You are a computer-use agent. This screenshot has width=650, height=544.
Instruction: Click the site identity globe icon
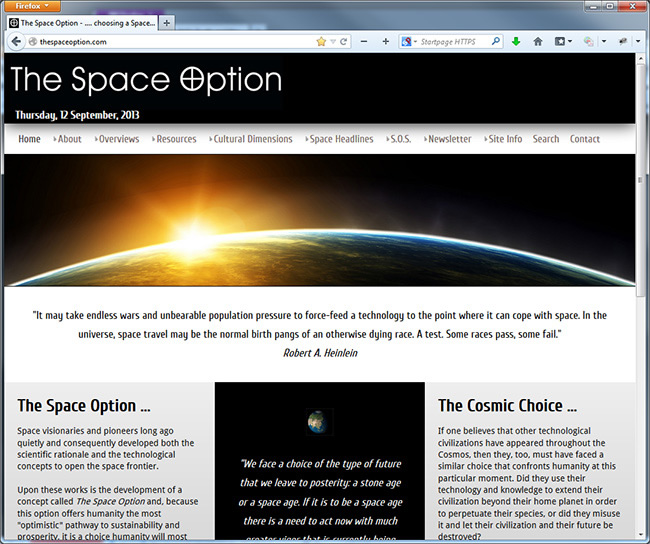[33, 41]
